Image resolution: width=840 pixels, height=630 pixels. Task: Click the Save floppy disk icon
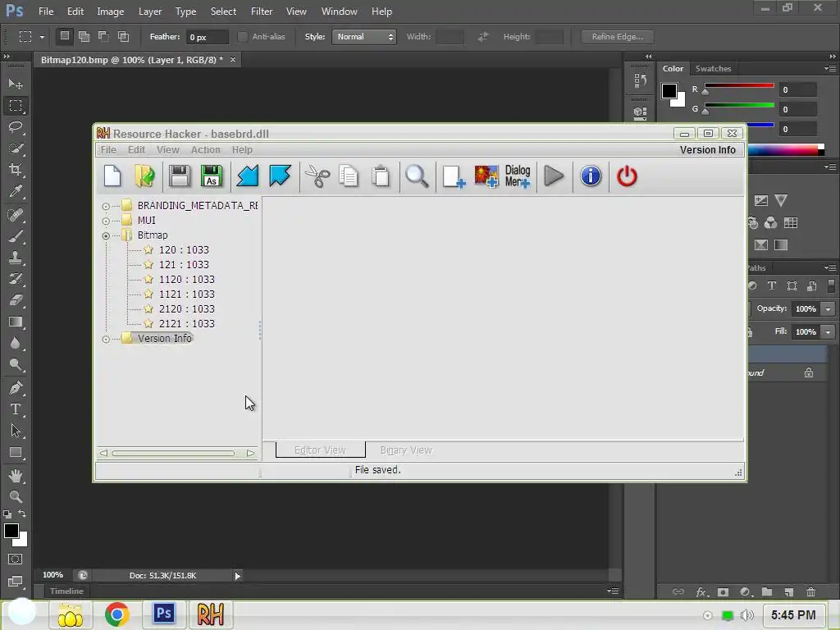coord(180,176)
